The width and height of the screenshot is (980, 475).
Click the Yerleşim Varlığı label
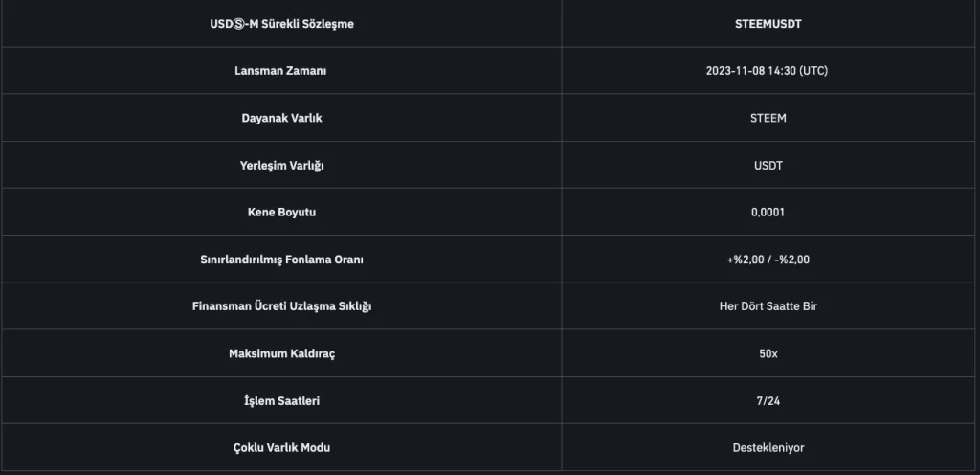281,165
